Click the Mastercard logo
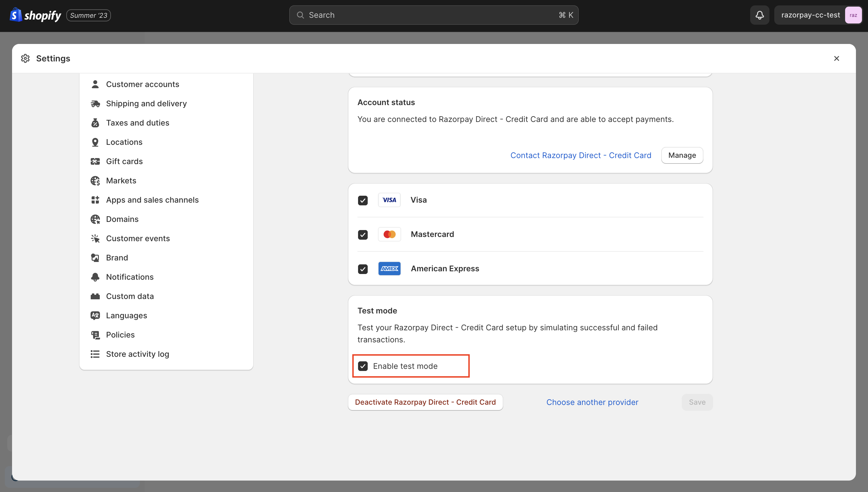The width and height of the screenshot is (868, 492). (389, 234)
